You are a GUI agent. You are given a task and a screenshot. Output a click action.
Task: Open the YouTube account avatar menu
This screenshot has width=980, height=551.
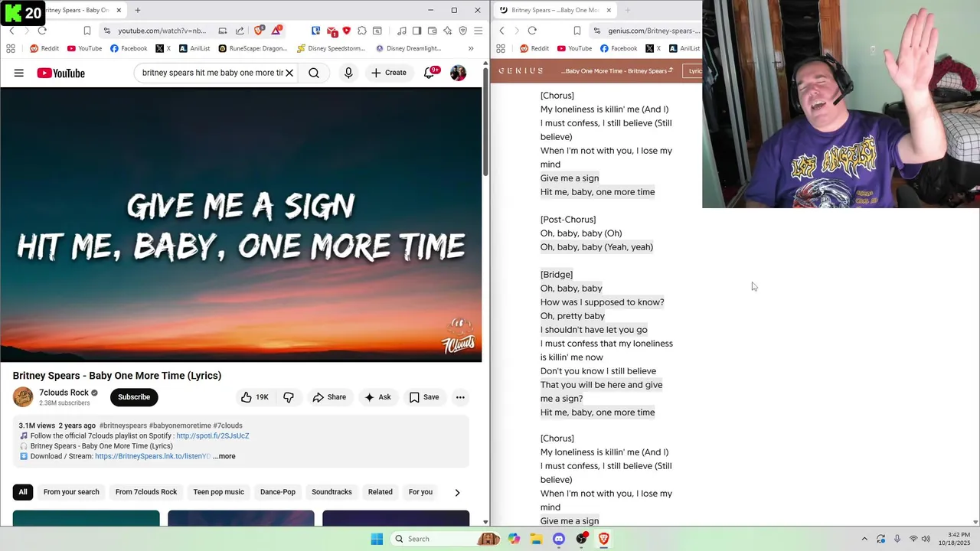[x=458, y=73]
